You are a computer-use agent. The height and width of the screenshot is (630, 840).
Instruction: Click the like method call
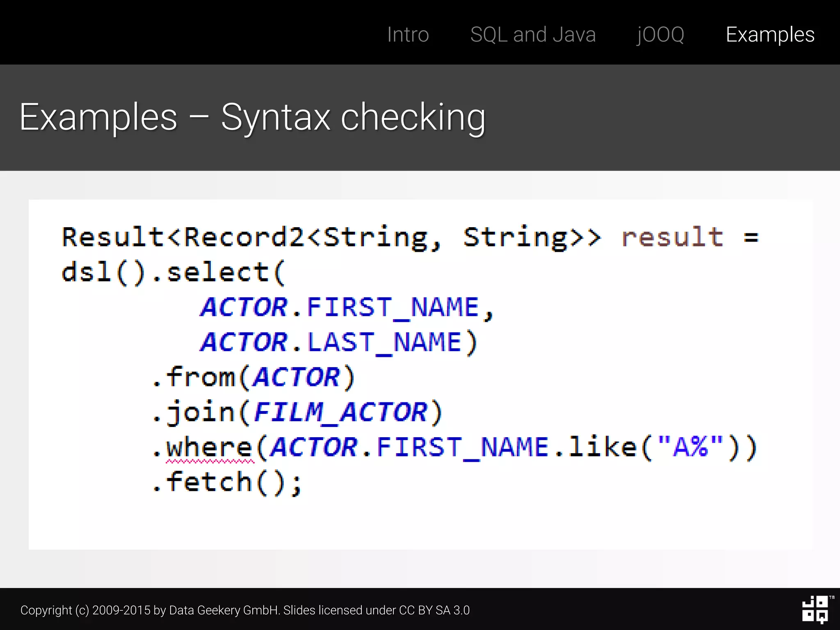[602, 447]
